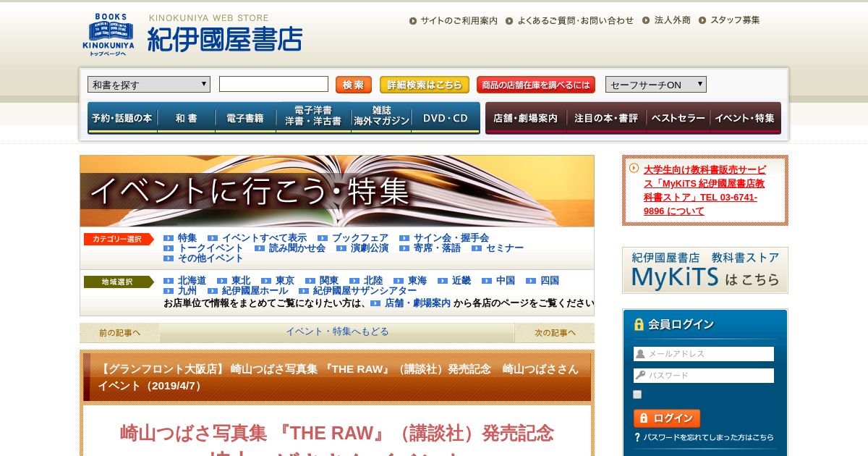
Task: Click the パスワード input field
Action: click(704, 376)
